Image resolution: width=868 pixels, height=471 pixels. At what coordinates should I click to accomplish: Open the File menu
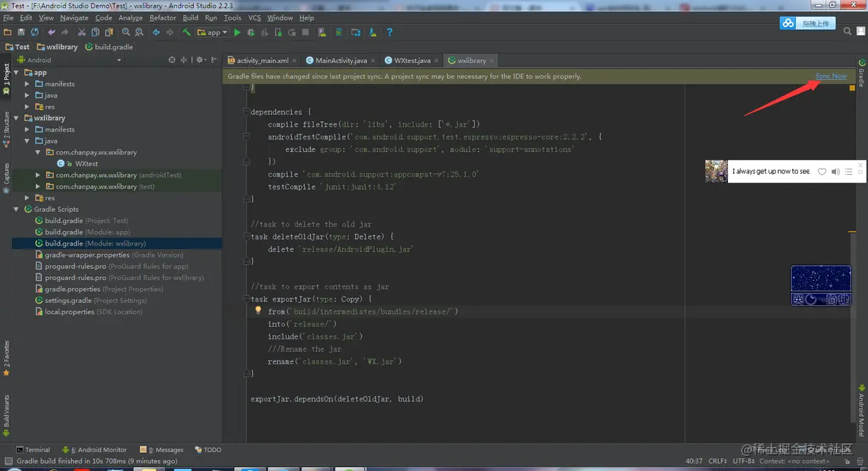click(9, 17)
